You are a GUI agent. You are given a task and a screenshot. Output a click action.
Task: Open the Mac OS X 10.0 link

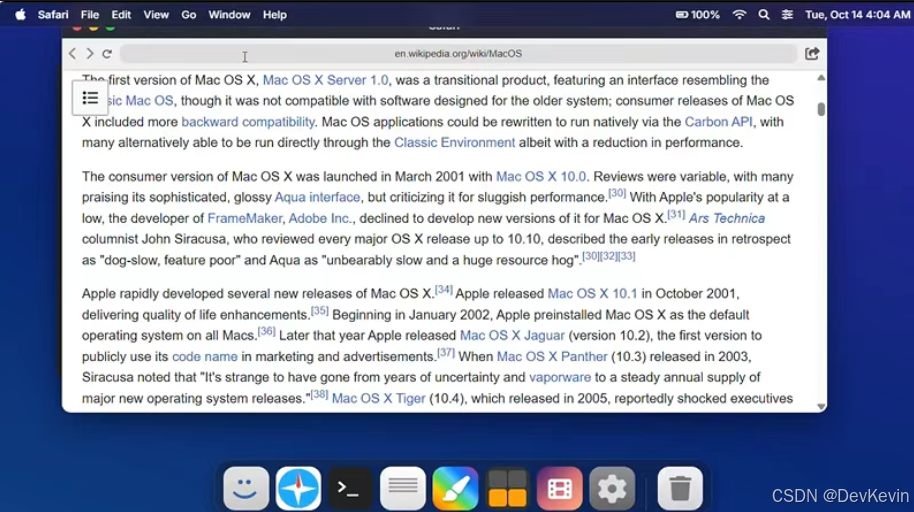click(x=541, y=177)
